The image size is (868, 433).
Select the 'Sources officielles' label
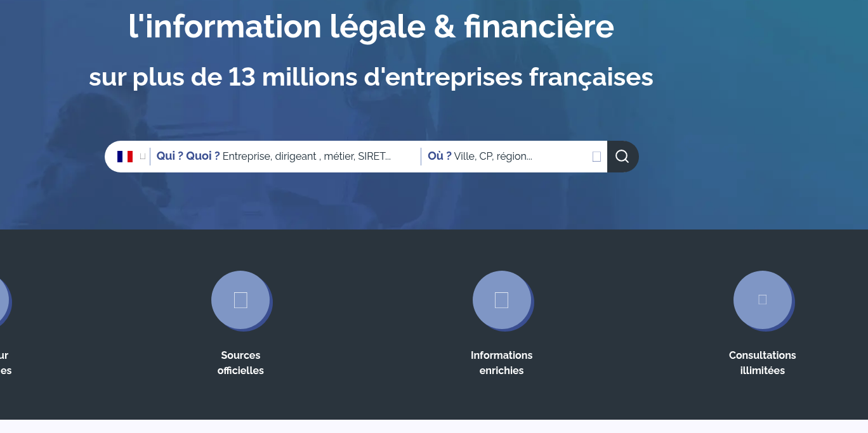click(x=240, y=363)
